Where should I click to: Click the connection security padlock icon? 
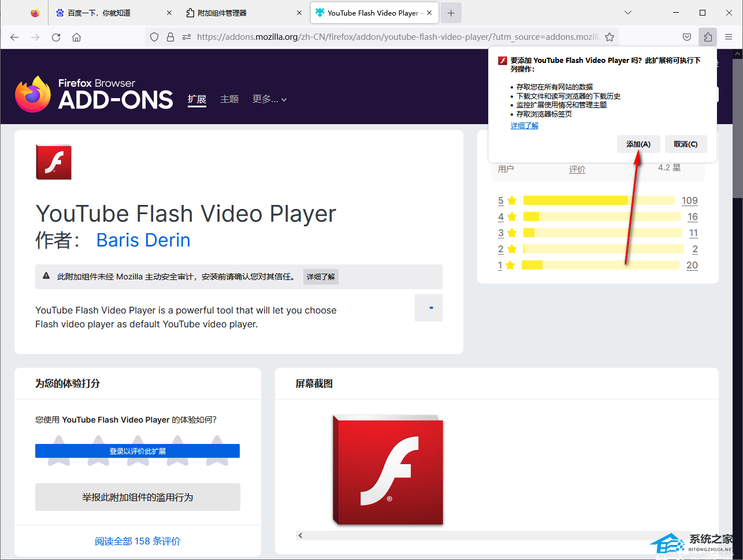coord(170,36)
